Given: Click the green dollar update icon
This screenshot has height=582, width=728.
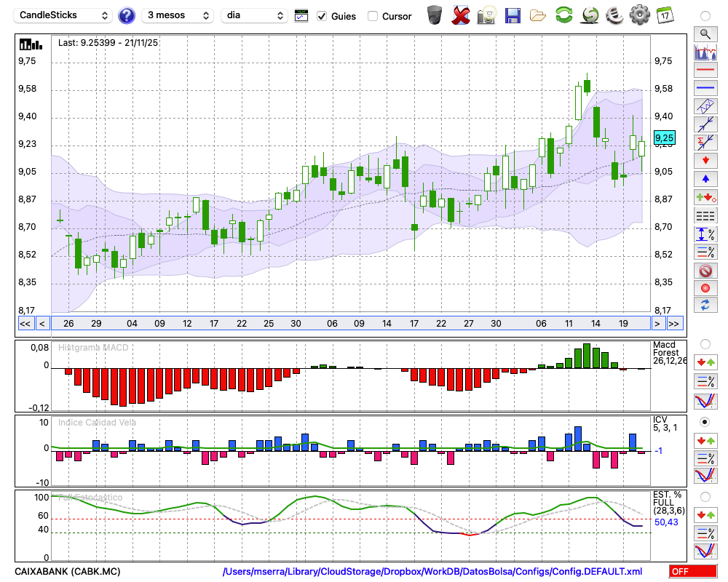Looking at the screenshot, I should pos(590,15).
